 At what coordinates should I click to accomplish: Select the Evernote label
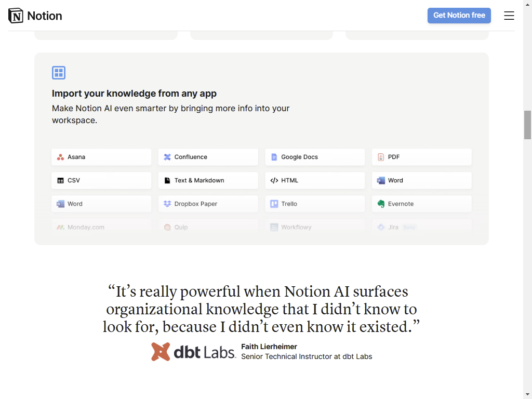tap(401, 204)
